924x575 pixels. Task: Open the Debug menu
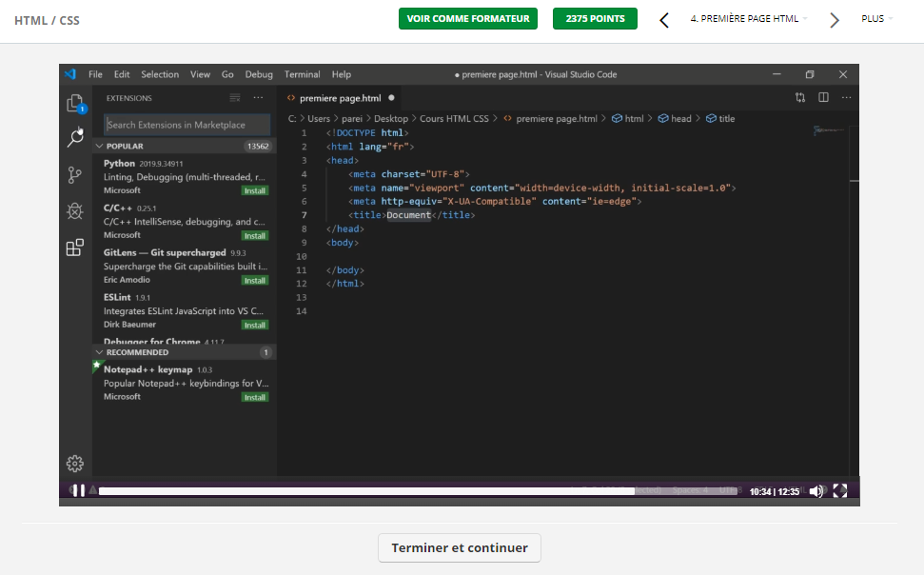click(x=259, y=74)
